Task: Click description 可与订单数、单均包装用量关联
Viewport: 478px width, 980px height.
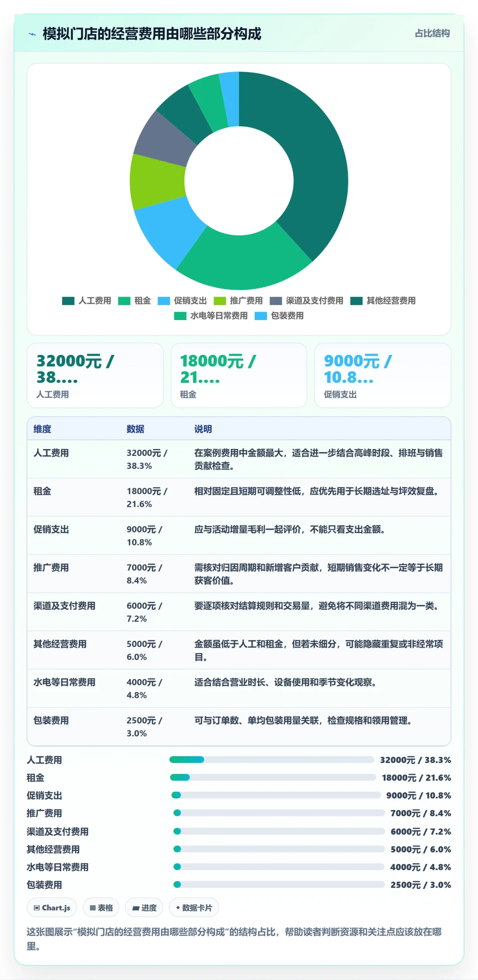Action: point(303,720)
